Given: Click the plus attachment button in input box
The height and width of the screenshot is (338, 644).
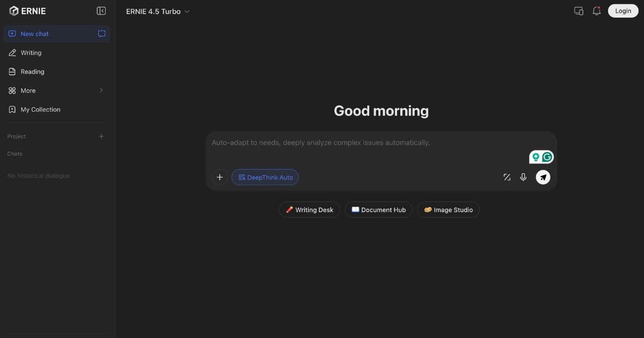Looking at the screenshot, I should pos(219,177).
